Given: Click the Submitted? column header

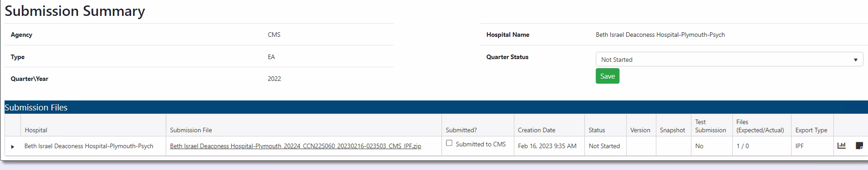Looking at the screenshot, I should (x=461, y=130).
